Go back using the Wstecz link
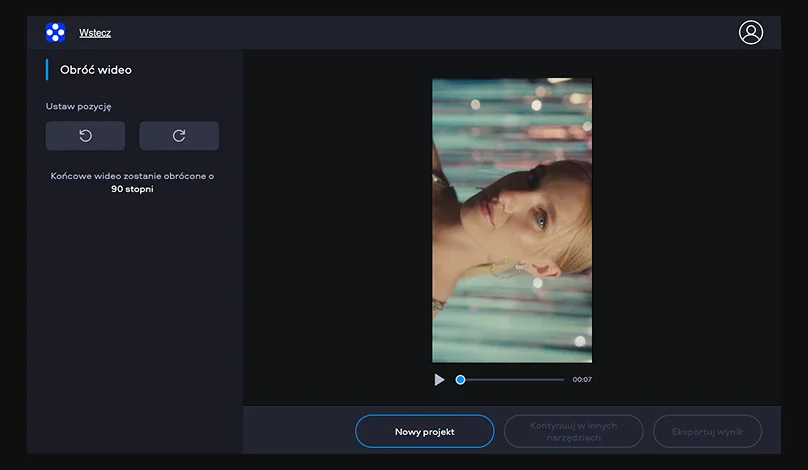 click(95, 33)
